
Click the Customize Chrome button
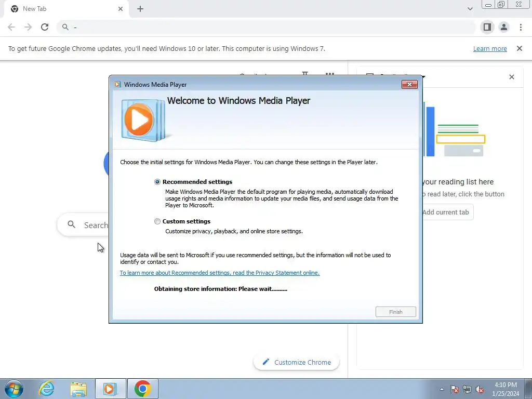click(x=297, y=362)
